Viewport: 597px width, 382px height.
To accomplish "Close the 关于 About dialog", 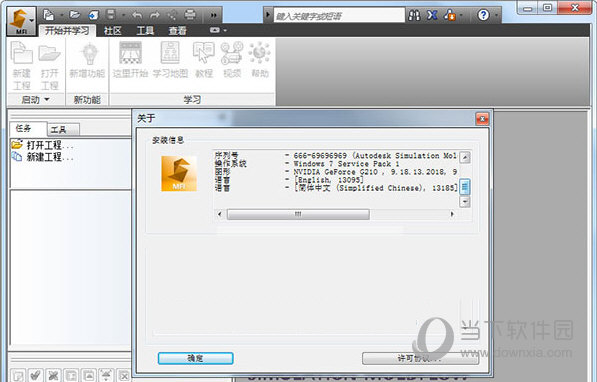I will 482,119.
